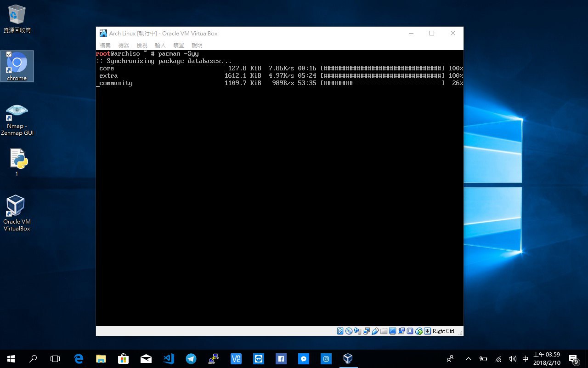Select the chrome desktop shortcut
This screenshot has width=588, height=368.
(x=17, y=66)
